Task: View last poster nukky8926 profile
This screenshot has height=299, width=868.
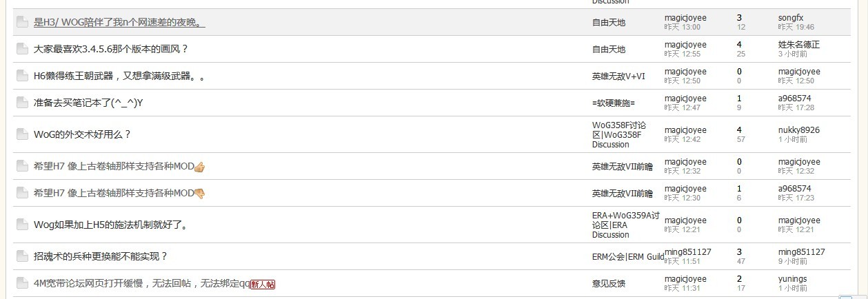Action: (x=799, y=130)
